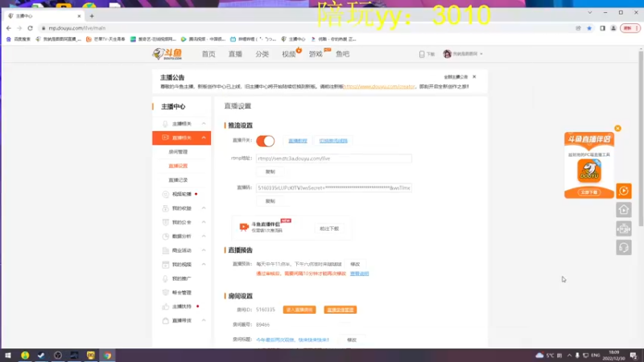644x362 pixels.
Task: Toggle the 直播开关 live switch
Action: coord(266,141)
